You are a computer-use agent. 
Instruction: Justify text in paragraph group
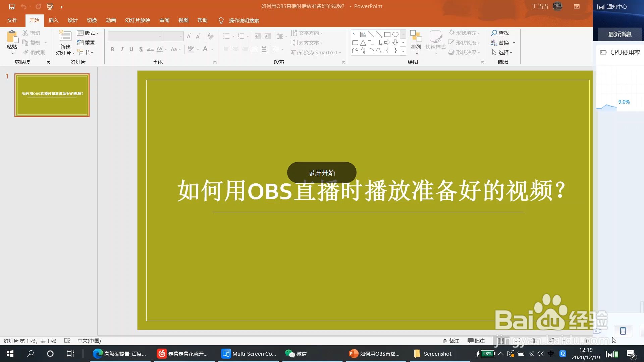coord(255,49)
